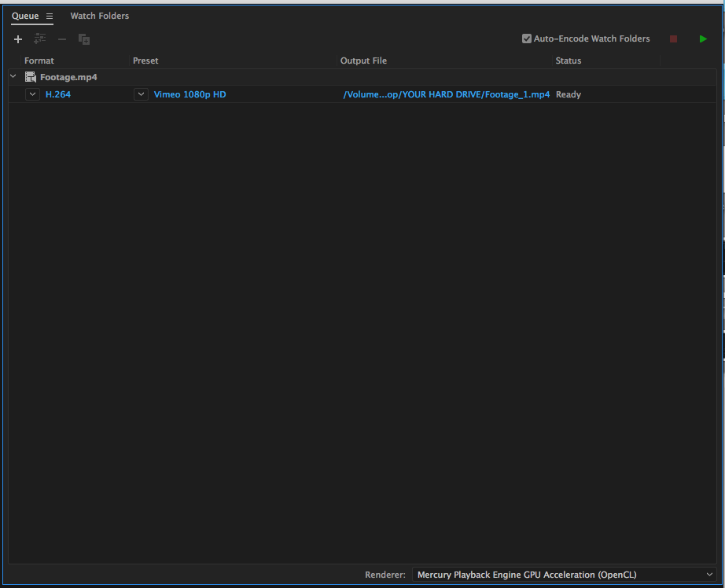
Task: Click the Footage.mp4 file icon
Action: pos(31,77)
